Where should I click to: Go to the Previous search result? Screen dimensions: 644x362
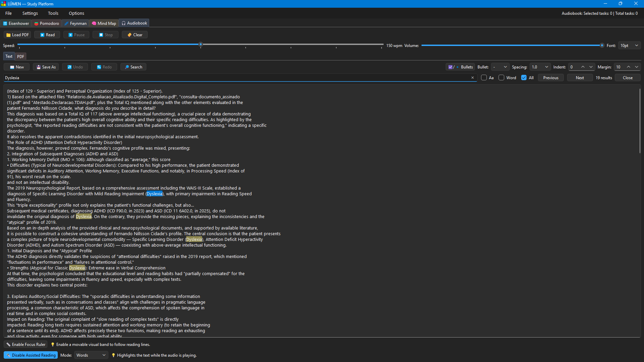(x=551, y=78)
